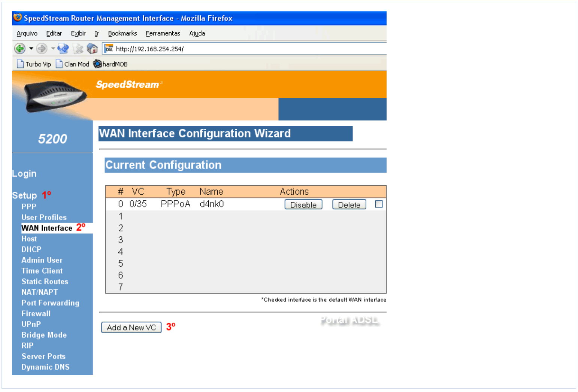Go to Admin User settings
Viewport: 578px width, 392px height.
coord(42,260)
